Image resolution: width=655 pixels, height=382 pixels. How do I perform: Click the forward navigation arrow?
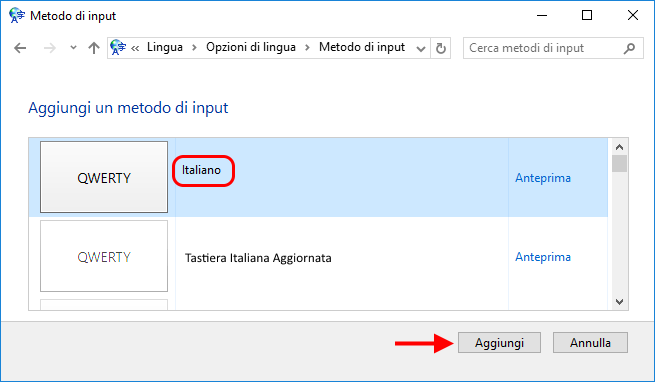click(50, 48)
